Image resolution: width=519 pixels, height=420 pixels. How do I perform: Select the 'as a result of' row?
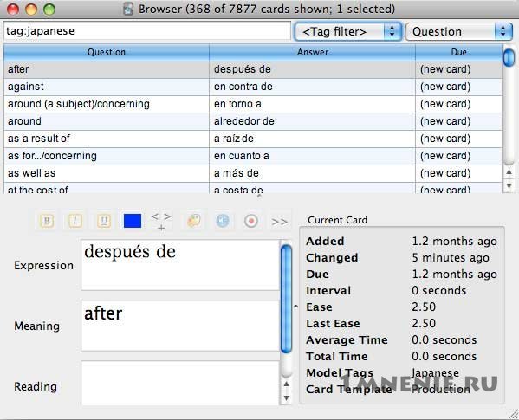pos(253,139)
